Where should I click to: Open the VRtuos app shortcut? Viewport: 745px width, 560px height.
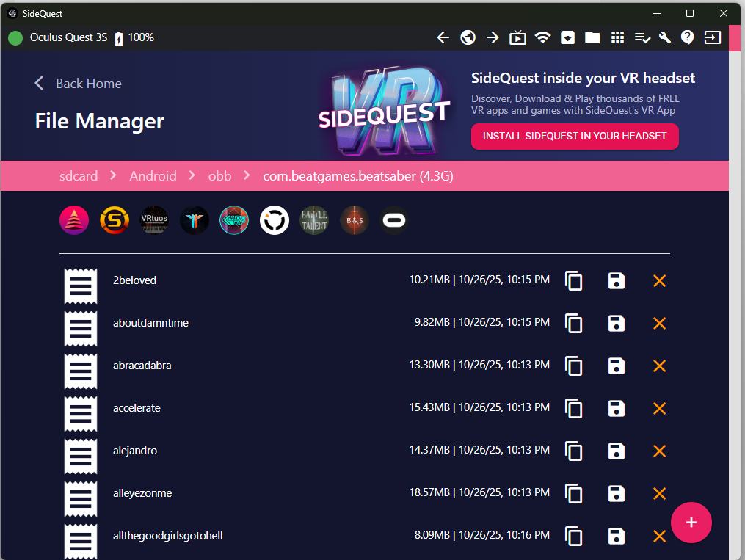154,220
